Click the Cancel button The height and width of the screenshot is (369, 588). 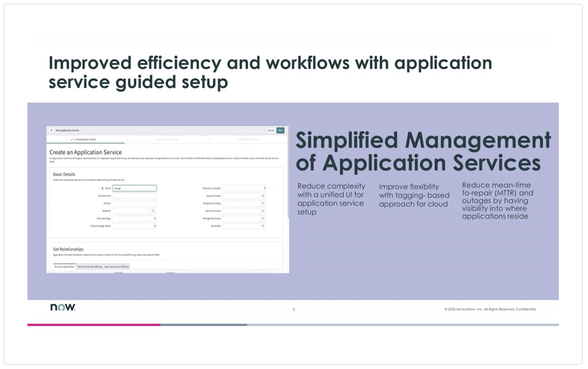click(x=271, y=130)
